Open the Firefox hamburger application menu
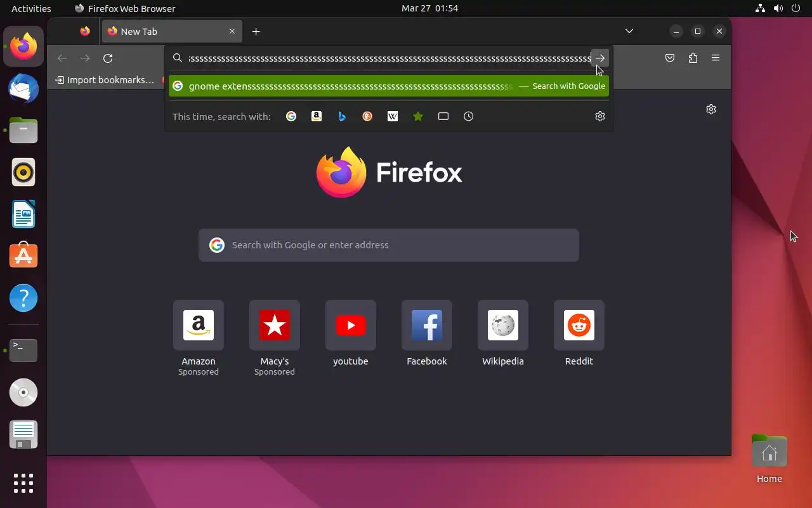Image resolution: width=812 pixels, height=508 pixels. pyautogui.click(x=716, y=58)
